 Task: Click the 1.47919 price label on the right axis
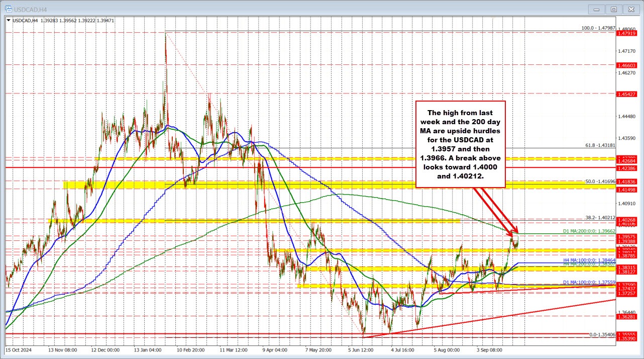[x=627, y=33]
